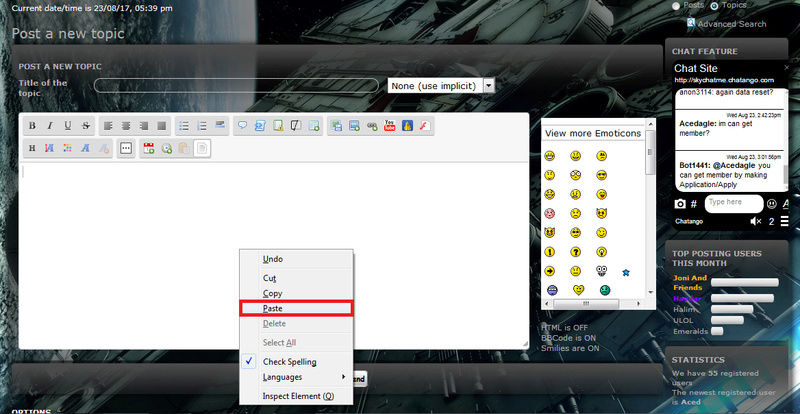Viewport: 800px width, 414px height.
Task: Click the calendar date insert icon
Action: pos(148,148)
